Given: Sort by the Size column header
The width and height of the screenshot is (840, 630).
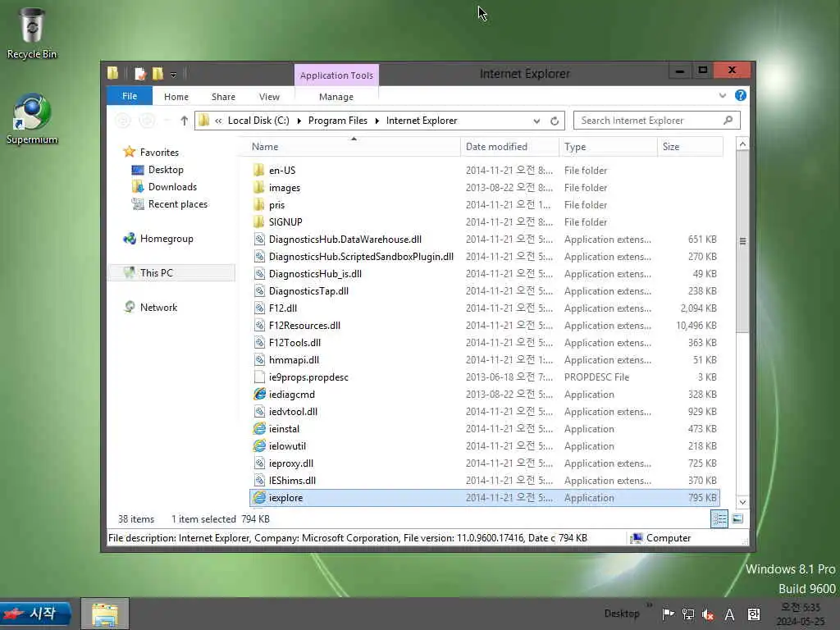Looking at the screenshot, I should [x=690, y=147].
